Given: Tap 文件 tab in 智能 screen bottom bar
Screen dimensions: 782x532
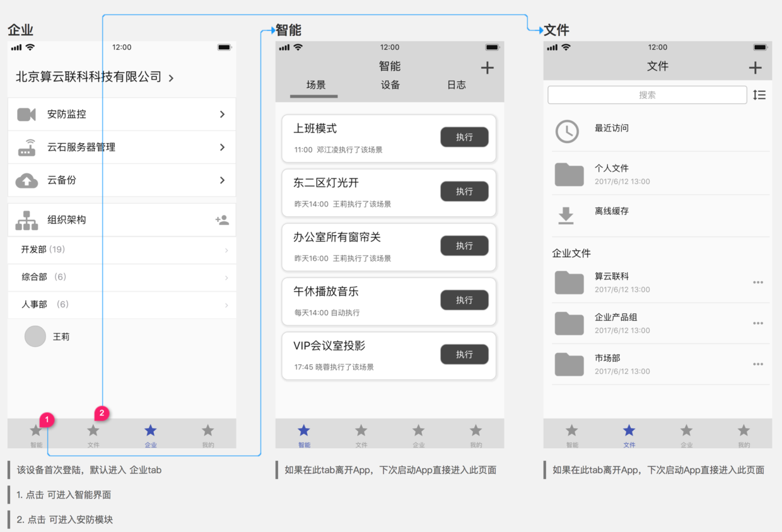Looking at the screenshot, I should click(361, 434).
